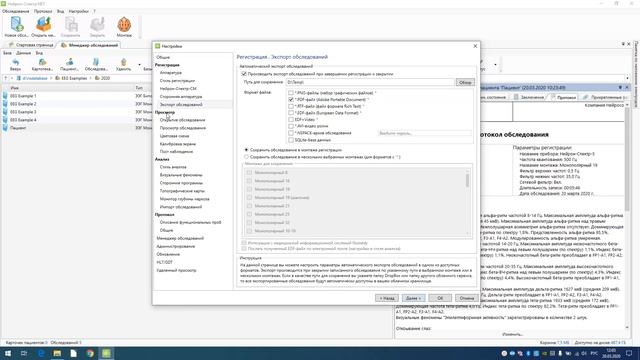
Task: Click the Пациент row file icon
Action: (x=5, y=128)
